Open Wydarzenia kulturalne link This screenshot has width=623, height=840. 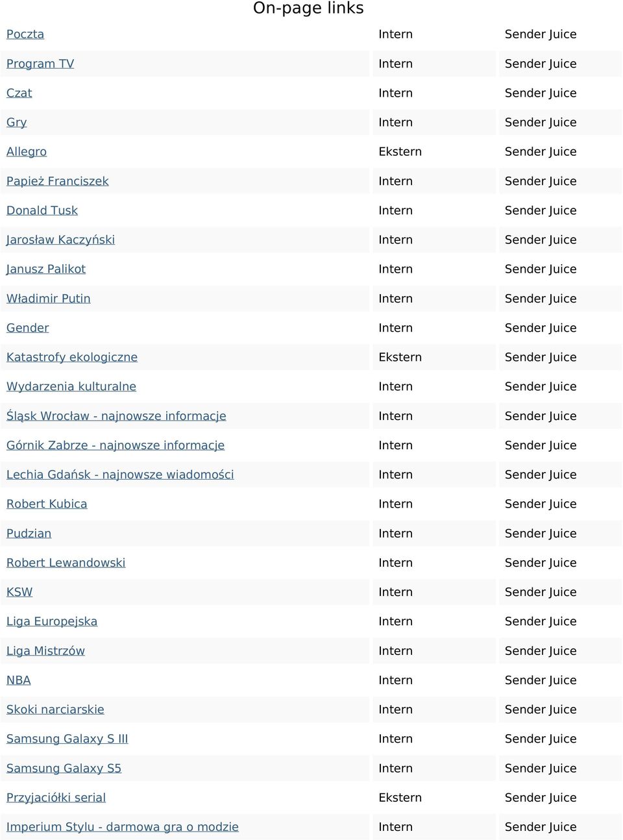click(71, 386)
